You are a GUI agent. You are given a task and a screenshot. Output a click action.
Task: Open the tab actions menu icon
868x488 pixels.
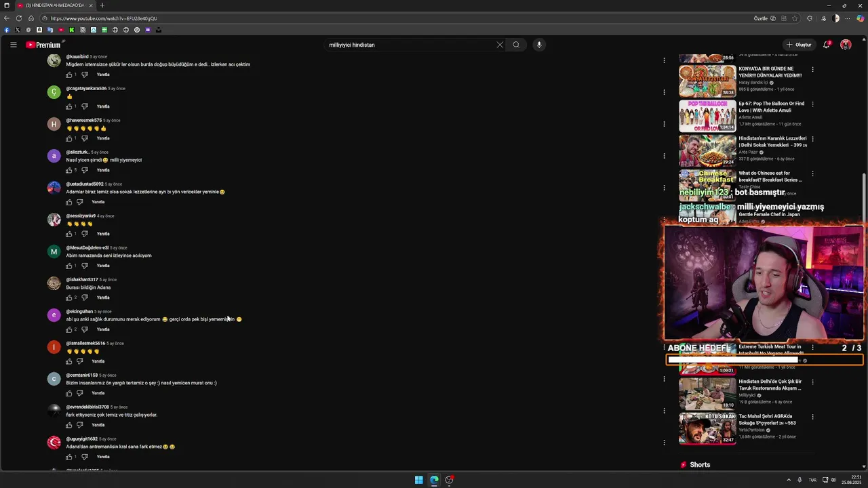tap(7, 5)
